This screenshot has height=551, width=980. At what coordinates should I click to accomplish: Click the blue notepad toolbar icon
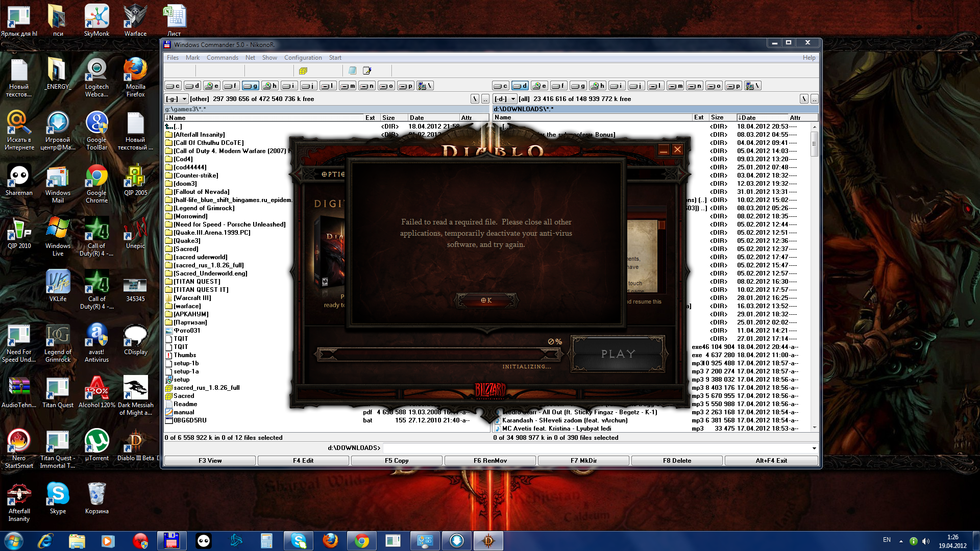tap(352, 70)
